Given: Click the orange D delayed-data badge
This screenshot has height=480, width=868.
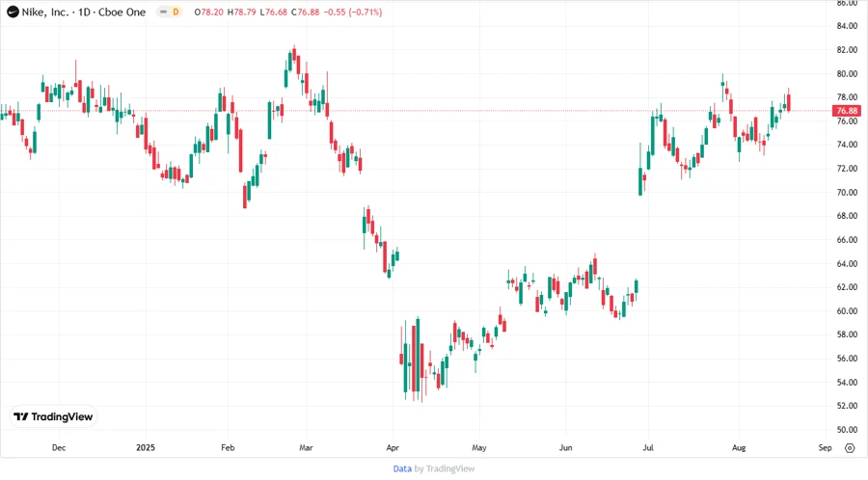Looking at the screenshot, I should tap(175, 13).
